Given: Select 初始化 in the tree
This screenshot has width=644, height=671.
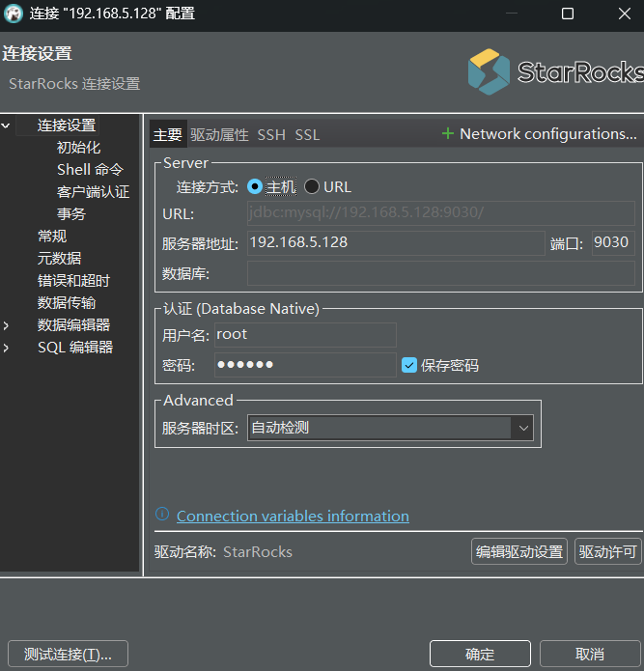Looking at the screenshot, I should [79, 148].
